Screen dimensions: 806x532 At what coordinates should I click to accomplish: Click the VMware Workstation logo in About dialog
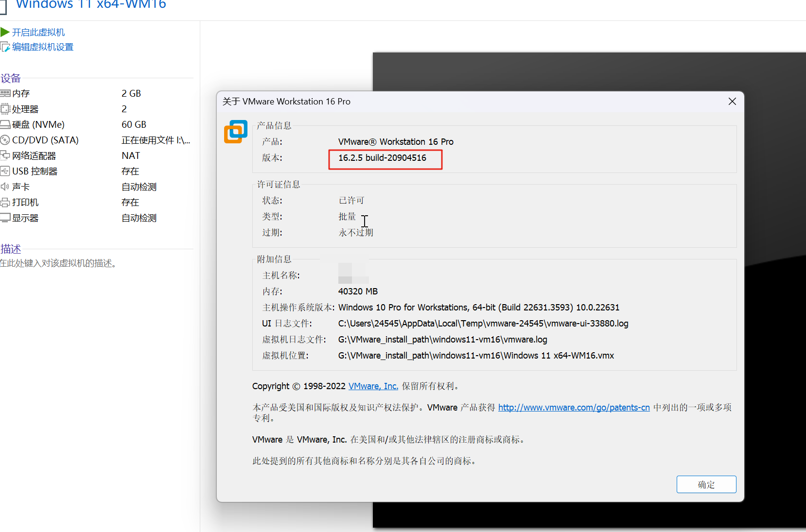[x=236, y=132]
